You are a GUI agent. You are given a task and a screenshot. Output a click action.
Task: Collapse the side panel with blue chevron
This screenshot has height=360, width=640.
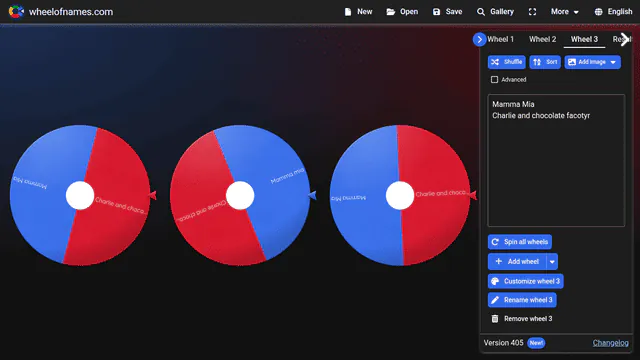479,40
